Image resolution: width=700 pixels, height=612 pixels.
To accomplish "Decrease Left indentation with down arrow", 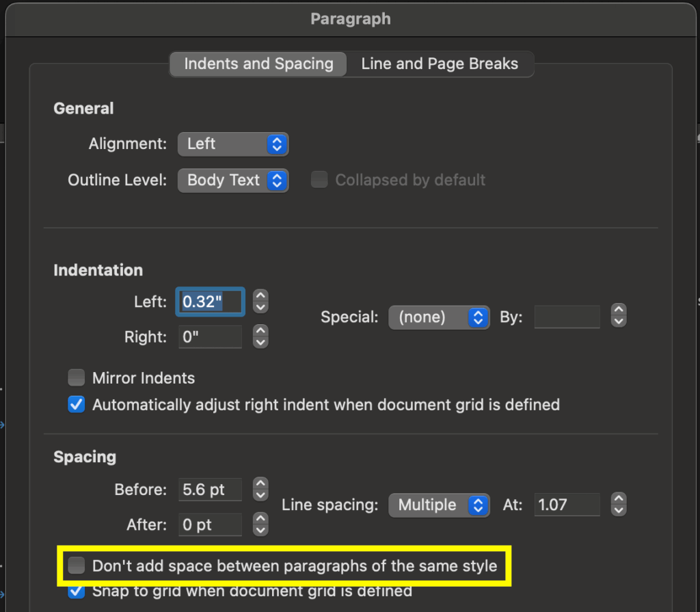I will coord(260,307).
